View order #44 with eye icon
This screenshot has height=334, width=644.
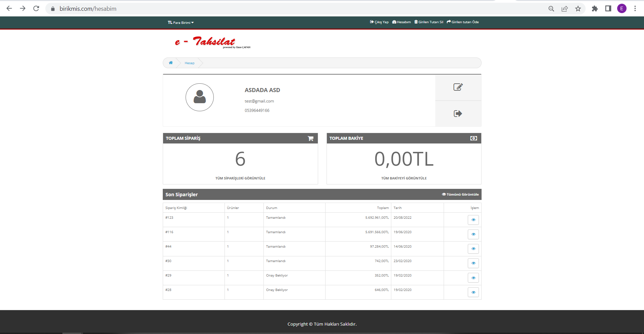(473, 249)
